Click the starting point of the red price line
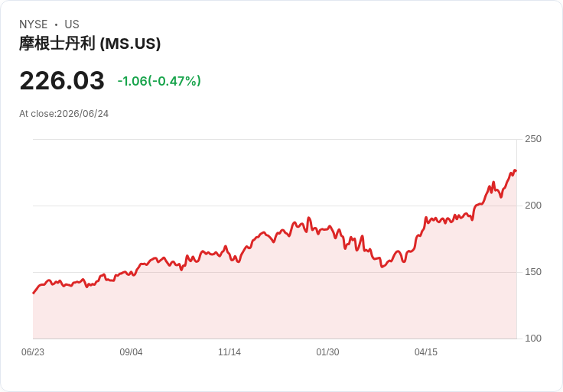Image resolution: width=563 pixels, height=392 pixels. point(34,293)
